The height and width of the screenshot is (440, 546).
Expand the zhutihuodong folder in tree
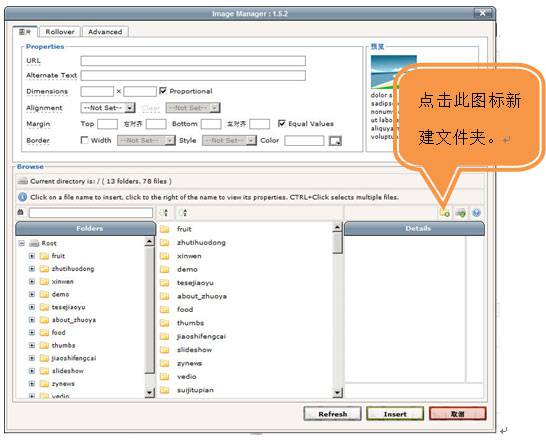pos(32,269)
